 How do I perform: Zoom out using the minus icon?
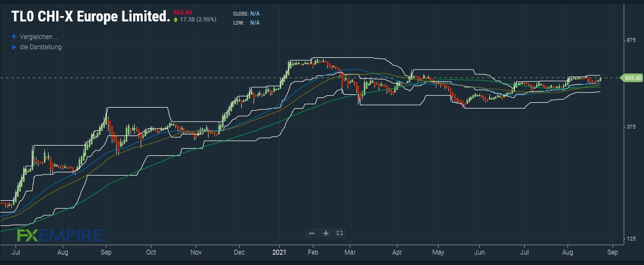point(312,233)
